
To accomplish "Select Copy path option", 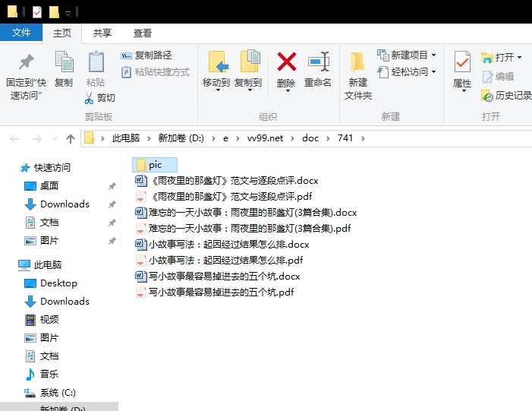I will [x=146, y=55].
